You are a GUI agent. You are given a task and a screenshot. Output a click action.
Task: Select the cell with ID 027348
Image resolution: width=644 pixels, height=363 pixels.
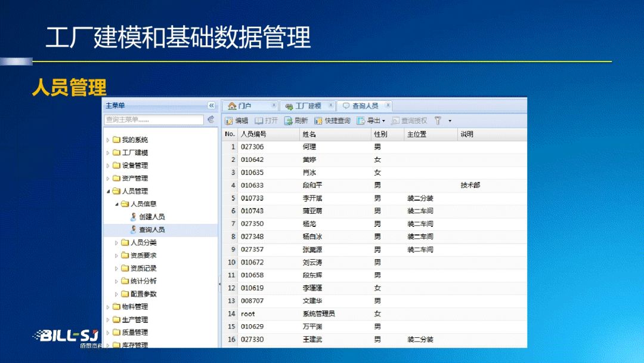tap(252, 237)
